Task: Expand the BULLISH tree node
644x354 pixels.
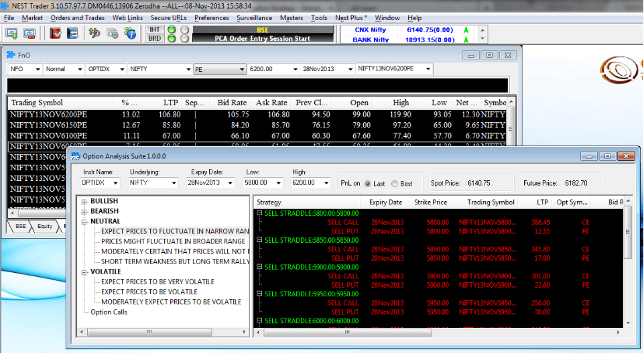Action: [x=84, y=202]
